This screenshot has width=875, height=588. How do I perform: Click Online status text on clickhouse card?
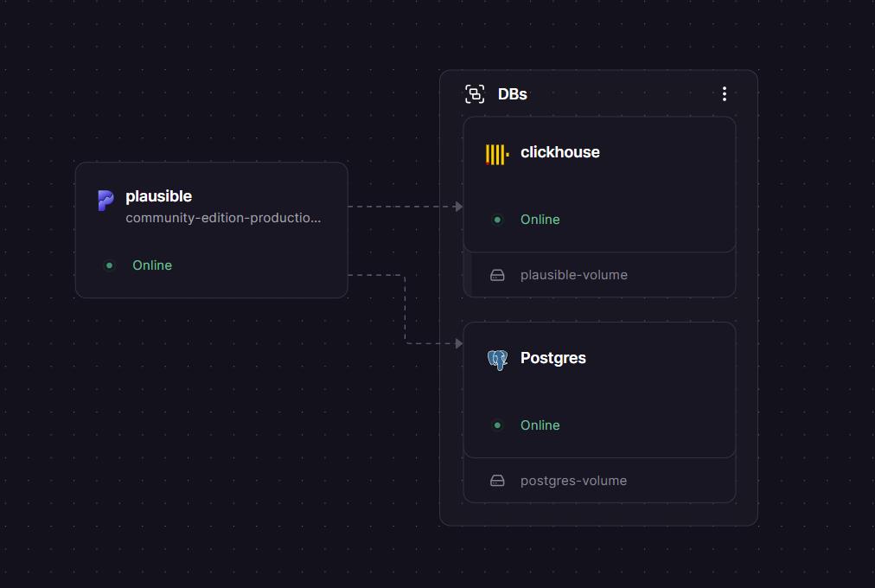point(540,220)
